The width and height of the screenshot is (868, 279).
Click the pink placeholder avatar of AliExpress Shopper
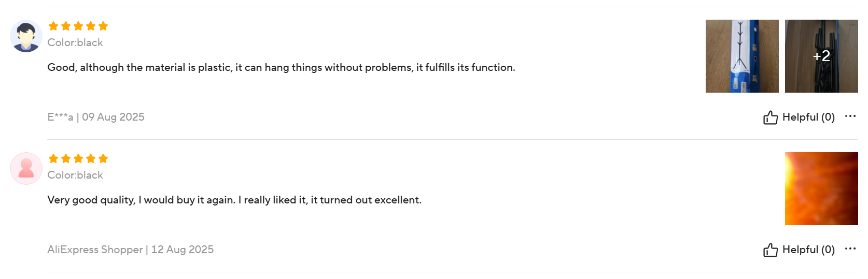pyautogui.click(x=26, y=169)
